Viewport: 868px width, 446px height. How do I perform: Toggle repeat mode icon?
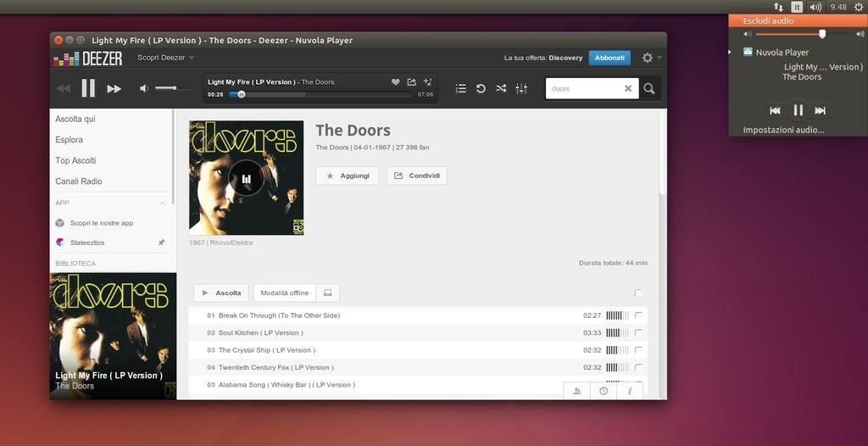pos(481,88)
